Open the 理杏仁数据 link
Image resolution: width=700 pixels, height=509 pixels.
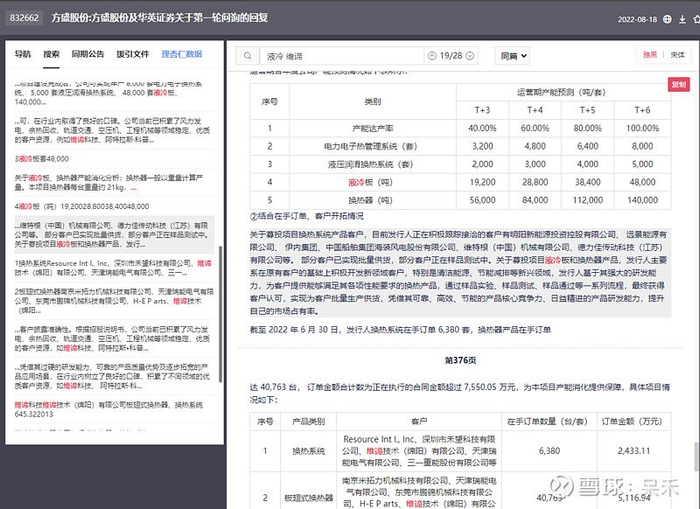182,54
